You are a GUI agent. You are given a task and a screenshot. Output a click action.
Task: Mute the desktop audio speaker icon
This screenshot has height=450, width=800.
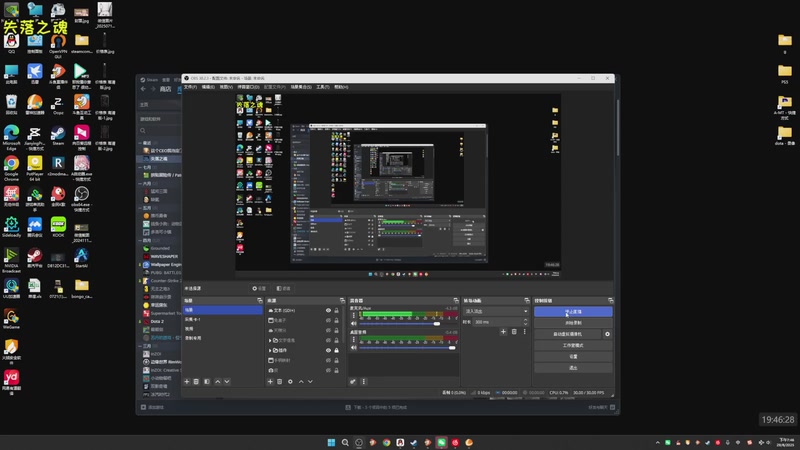354,347
